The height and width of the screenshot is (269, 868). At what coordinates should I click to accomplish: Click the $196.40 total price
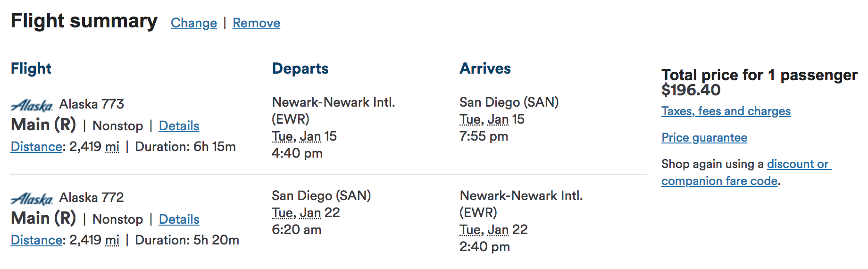[691, 90]
